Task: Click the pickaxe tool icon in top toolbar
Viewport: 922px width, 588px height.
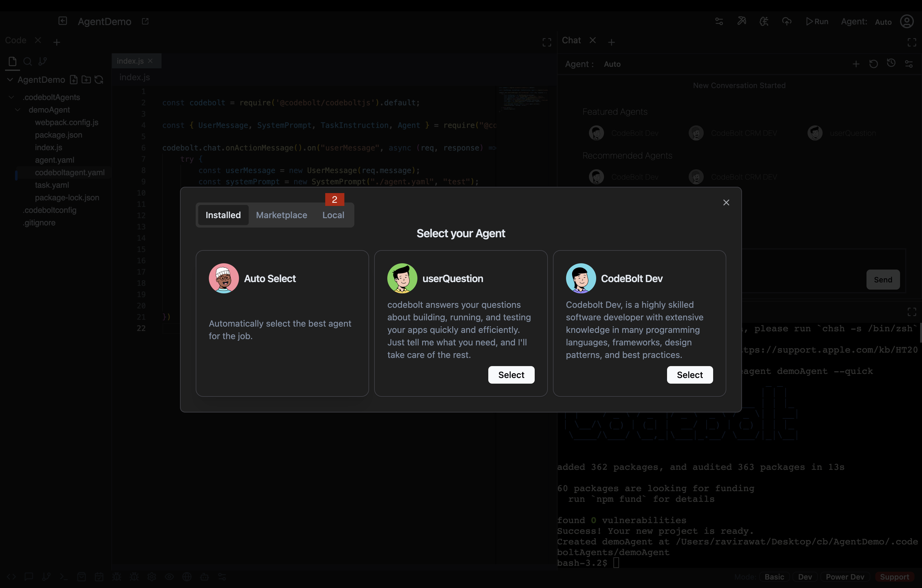Action: tap(742, 21)
